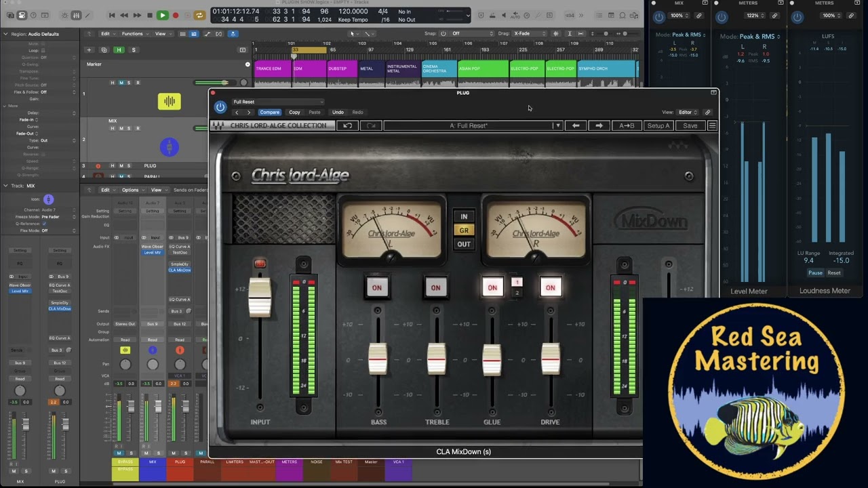
Task: Toggle the green H hide-tracks button
Action: click(119, 49)
